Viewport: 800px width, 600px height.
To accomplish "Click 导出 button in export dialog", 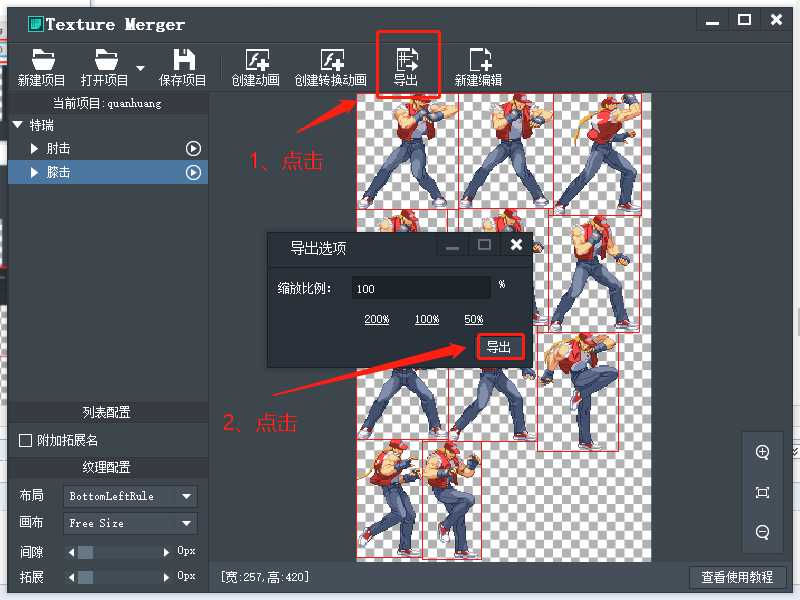I will tap(499, 347).
